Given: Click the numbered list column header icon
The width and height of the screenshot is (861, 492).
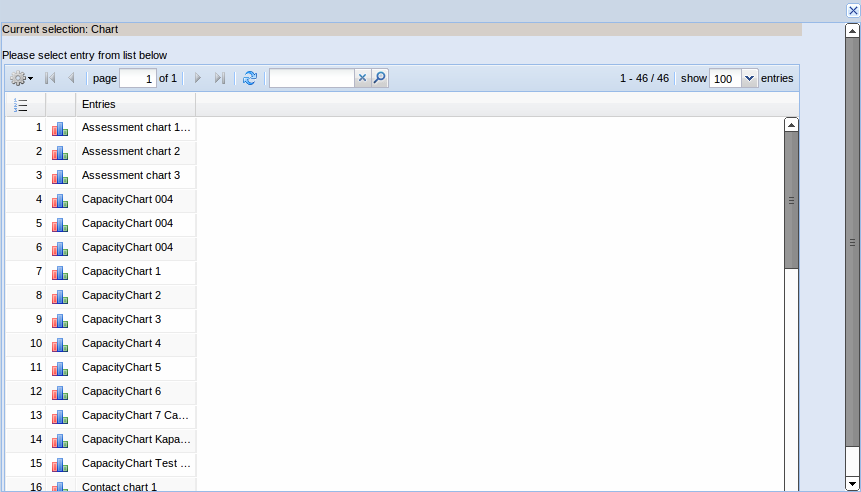Looking at the screenshot, I should pyautogui.click(x=21, y=105).
